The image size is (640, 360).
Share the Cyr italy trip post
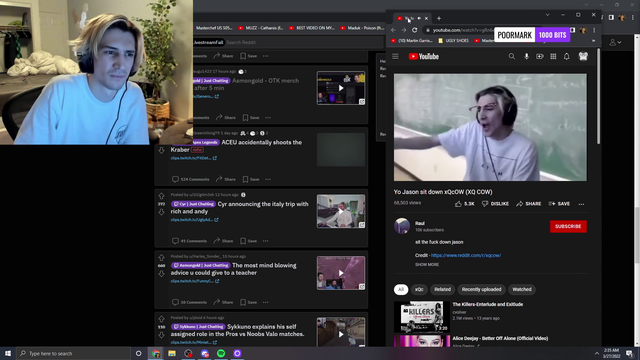(x=224, y=241)
